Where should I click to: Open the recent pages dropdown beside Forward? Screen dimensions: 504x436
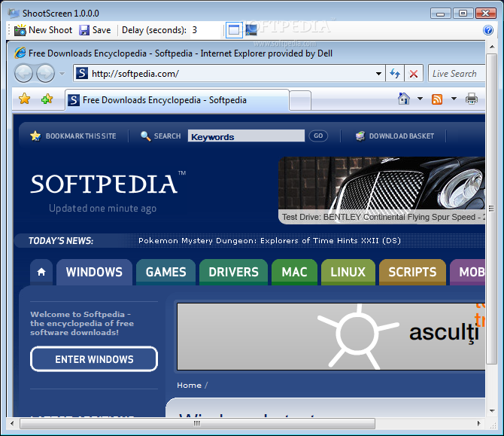pyautogui.click(x=62, y=74)
